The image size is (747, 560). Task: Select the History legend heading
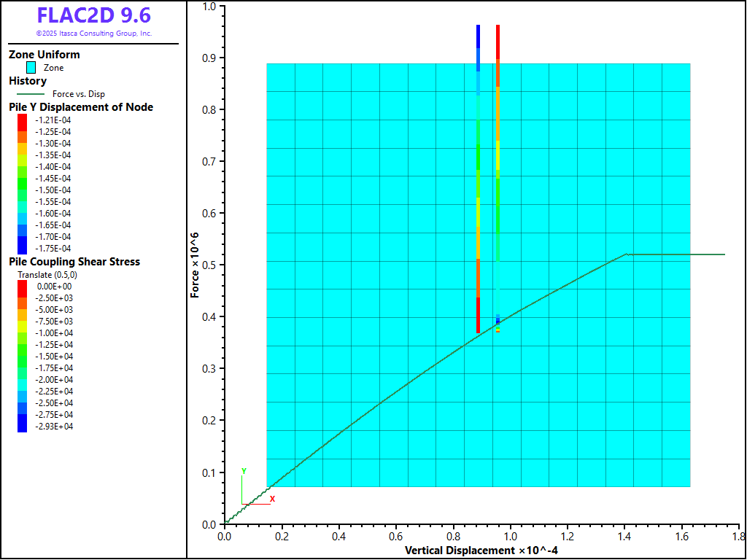28,81
